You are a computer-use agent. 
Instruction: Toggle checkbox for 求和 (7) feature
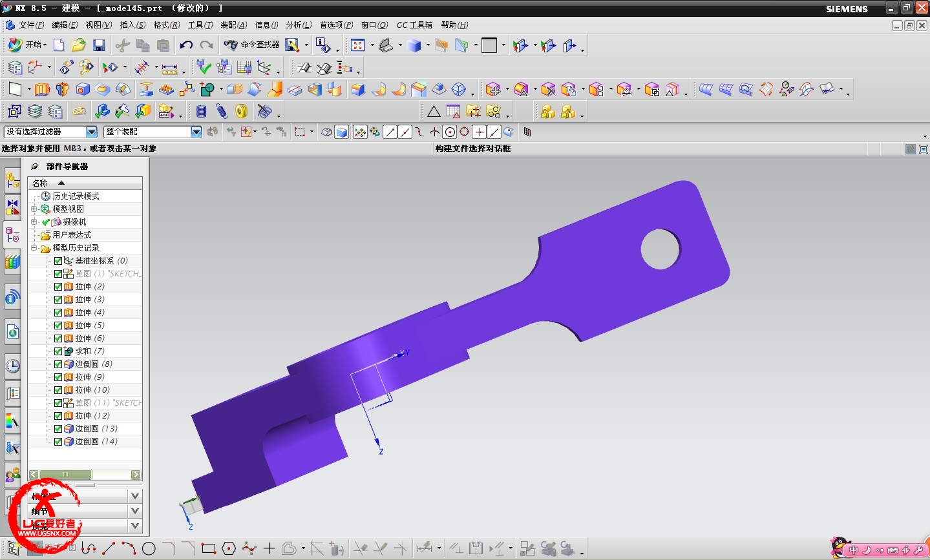tap(58, 351)
